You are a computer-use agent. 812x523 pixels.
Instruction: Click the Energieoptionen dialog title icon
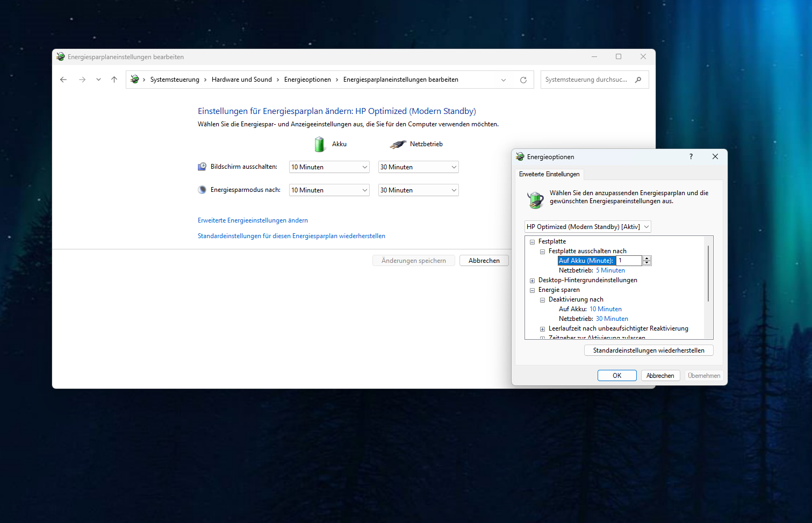click(520, 157)
